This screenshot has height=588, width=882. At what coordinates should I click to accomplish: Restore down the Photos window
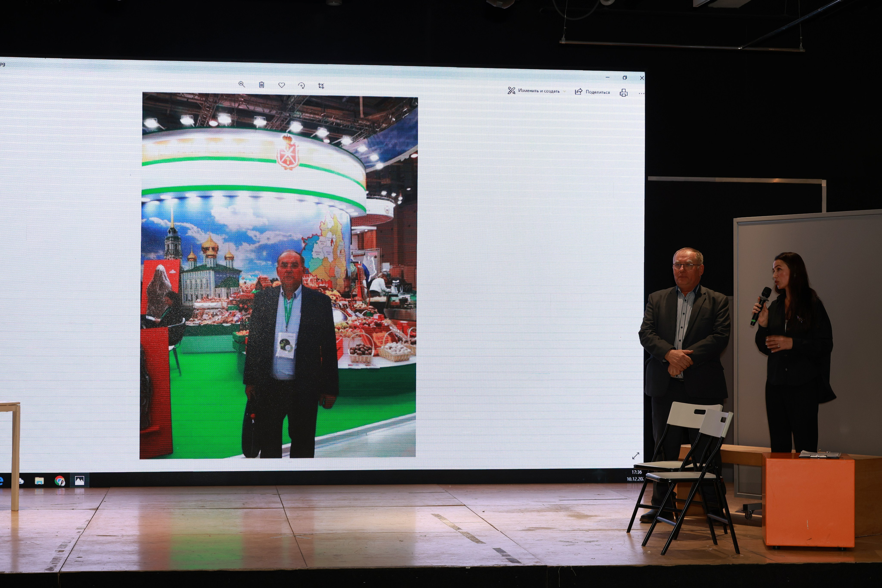pos(625,78)
